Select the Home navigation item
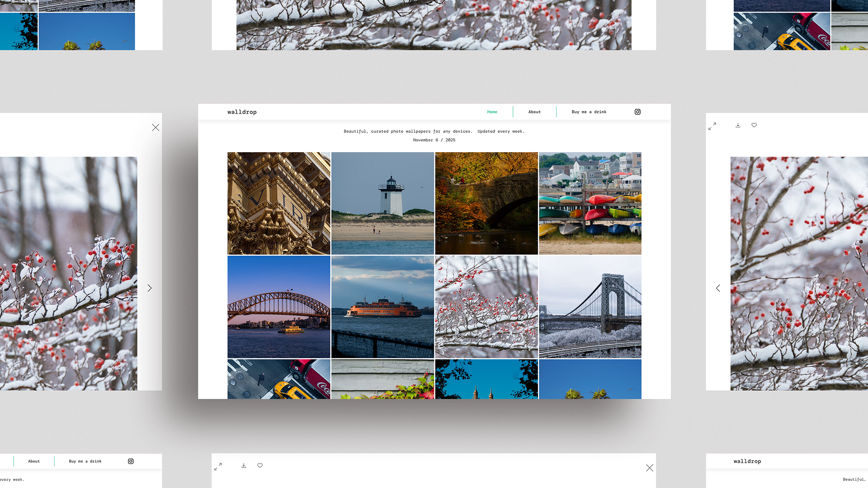Viewport: 868px width, 488px height. point(492,112)
